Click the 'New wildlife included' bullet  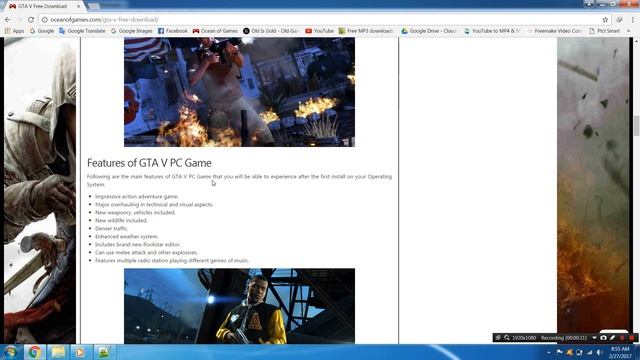point(121,220)
